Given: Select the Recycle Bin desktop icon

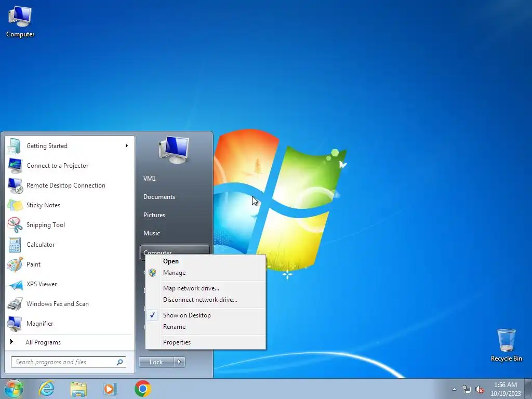Looking at the screenshot, I should (506, 345).
